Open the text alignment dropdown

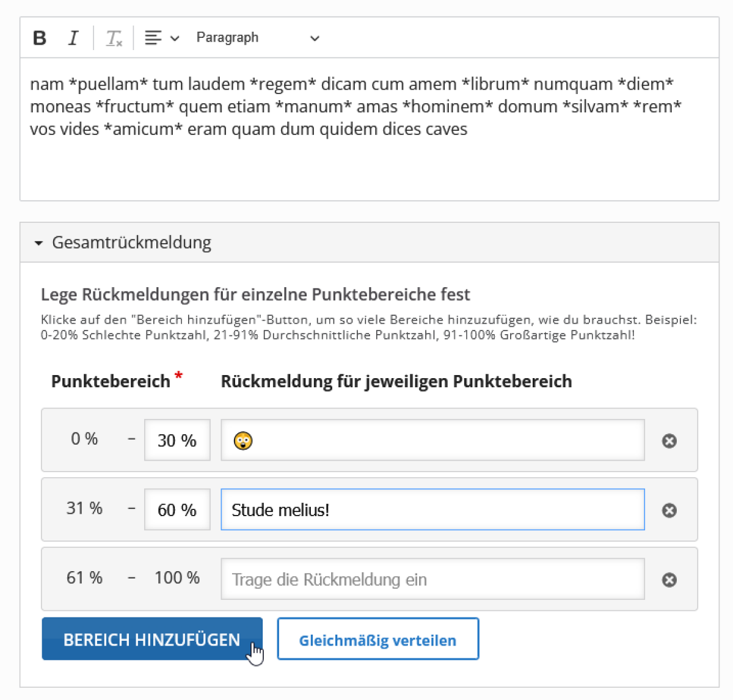point(161,38)
